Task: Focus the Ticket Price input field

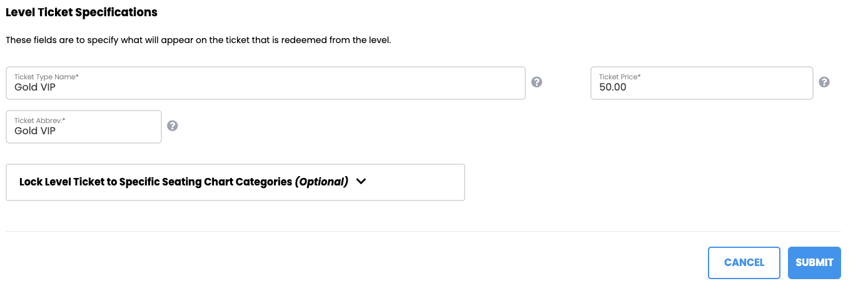Action: click(x=702, y=83)
